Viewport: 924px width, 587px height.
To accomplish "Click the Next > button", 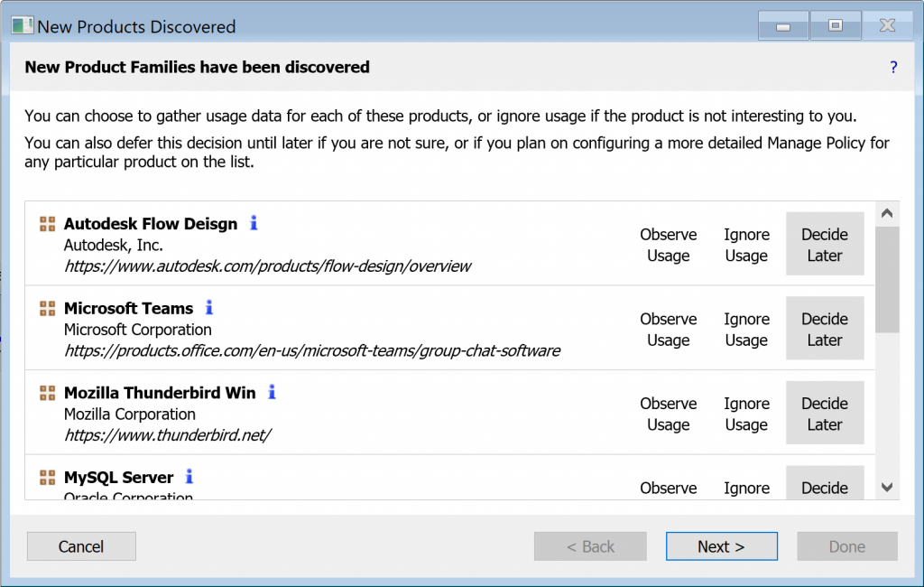I will [721, 546].
